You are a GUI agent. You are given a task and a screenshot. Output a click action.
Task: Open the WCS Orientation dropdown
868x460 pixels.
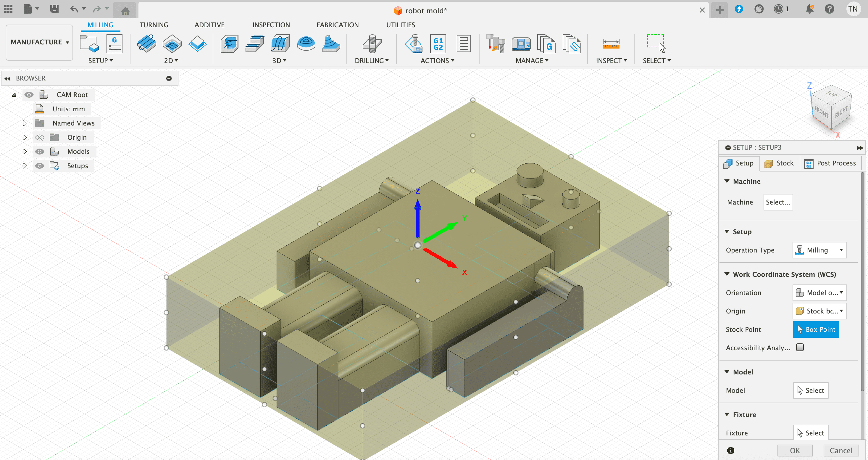coord(819,293)
